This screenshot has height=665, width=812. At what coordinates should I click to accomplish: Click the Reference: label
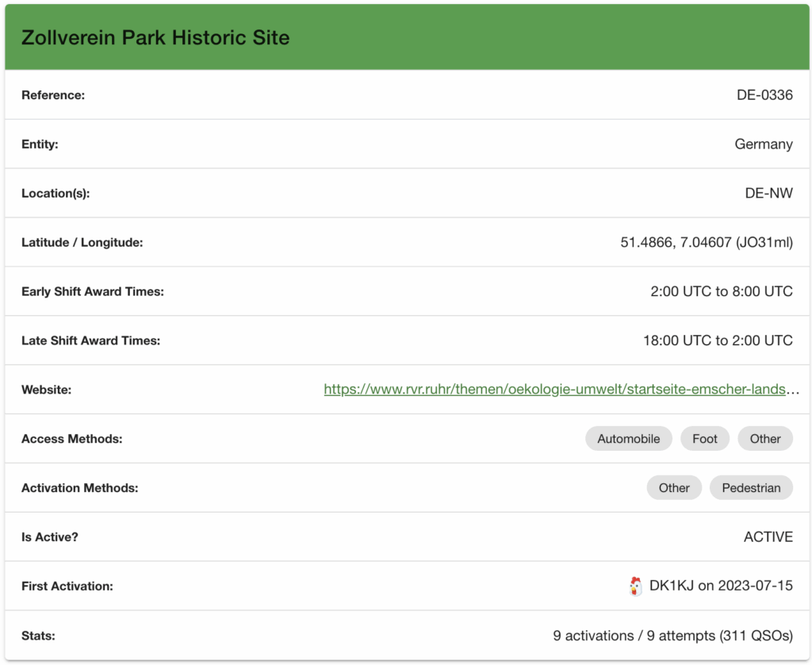pos(53,95)
